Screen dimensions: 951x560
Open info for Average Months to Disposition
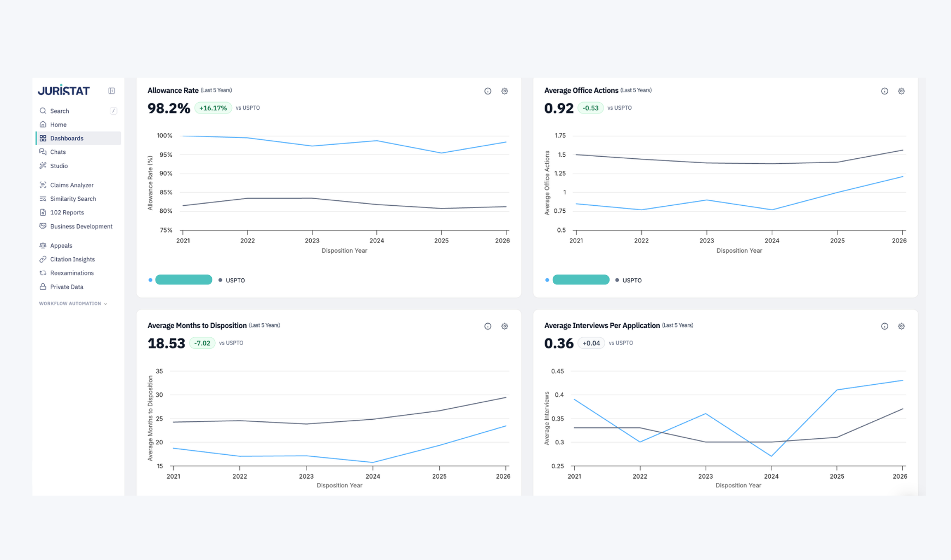tap(488, 326)
